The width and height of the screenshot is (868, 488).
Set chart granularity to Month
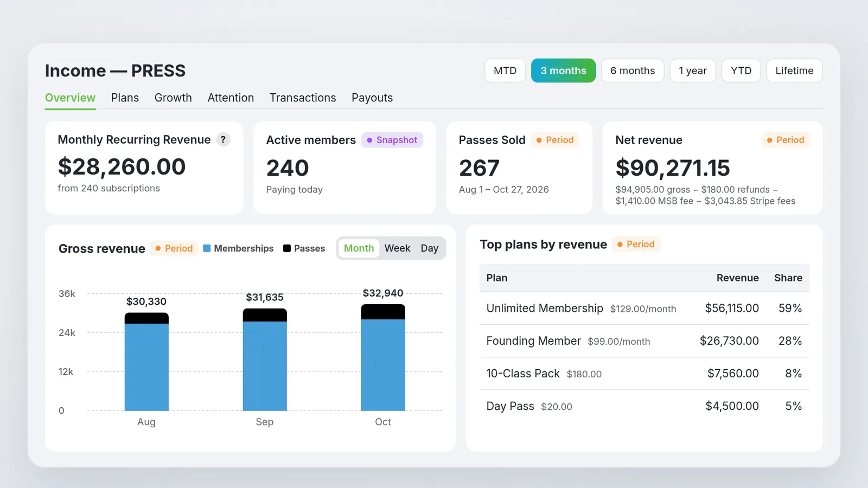[x=359, y=248]
